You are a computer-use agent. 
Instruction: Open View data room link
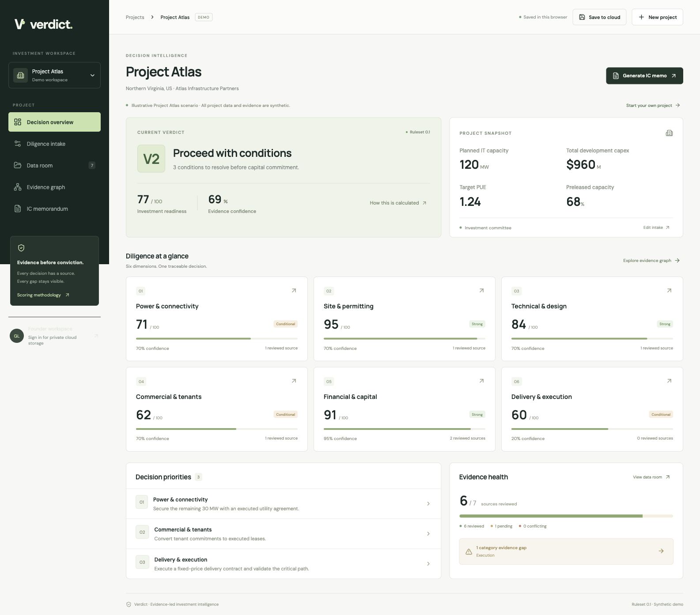pos(651,477)
